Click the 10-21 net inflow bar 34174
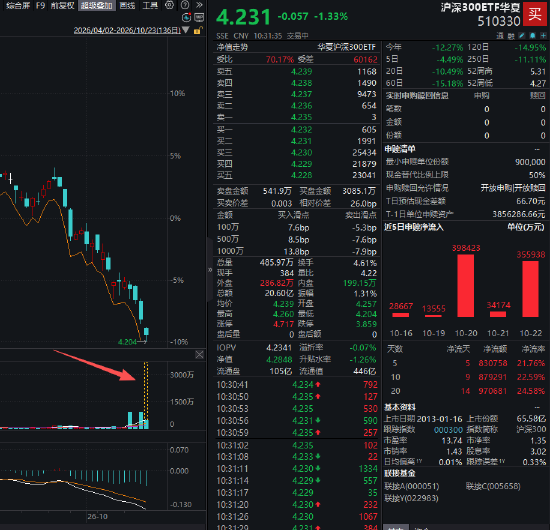This screenshot has width=550, height=530. click(x=498, y=314)
